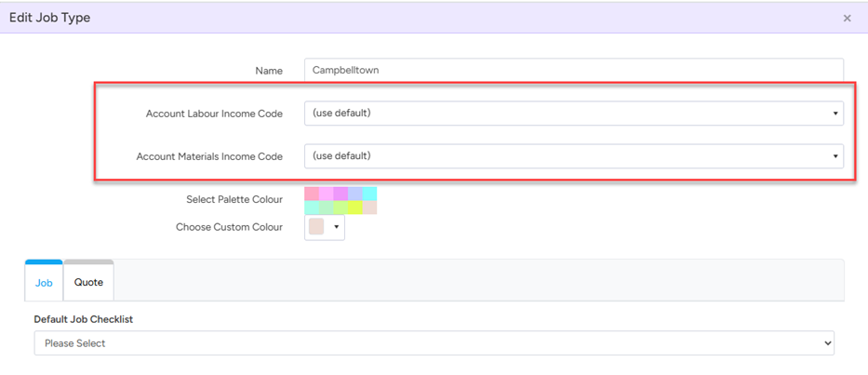This screenshot has width=868, height=375.
Task: Pick the light magenta palette swatch
Action: click(x=327, y=194)
